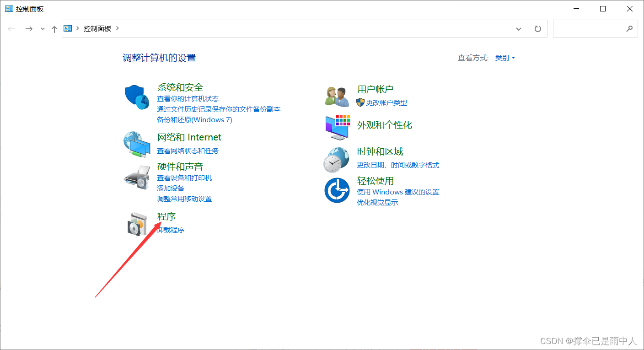Expand chevron before 控制面板 breadcrumb

(x=78, y=28)
